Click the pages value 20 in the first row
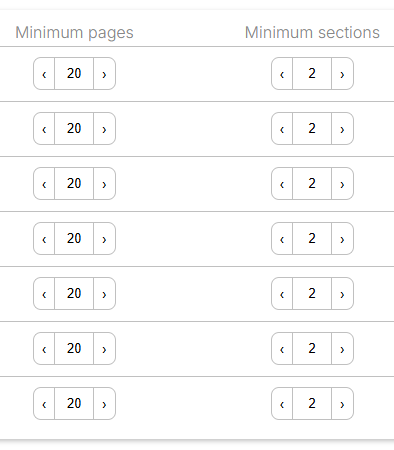This screenshot has height=450, width=394. (x=74, y=74)
